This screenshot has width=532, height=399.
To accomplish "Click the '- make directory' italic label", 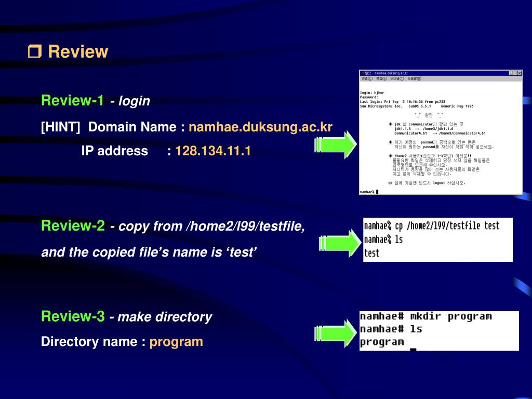I will coord(161,317).
